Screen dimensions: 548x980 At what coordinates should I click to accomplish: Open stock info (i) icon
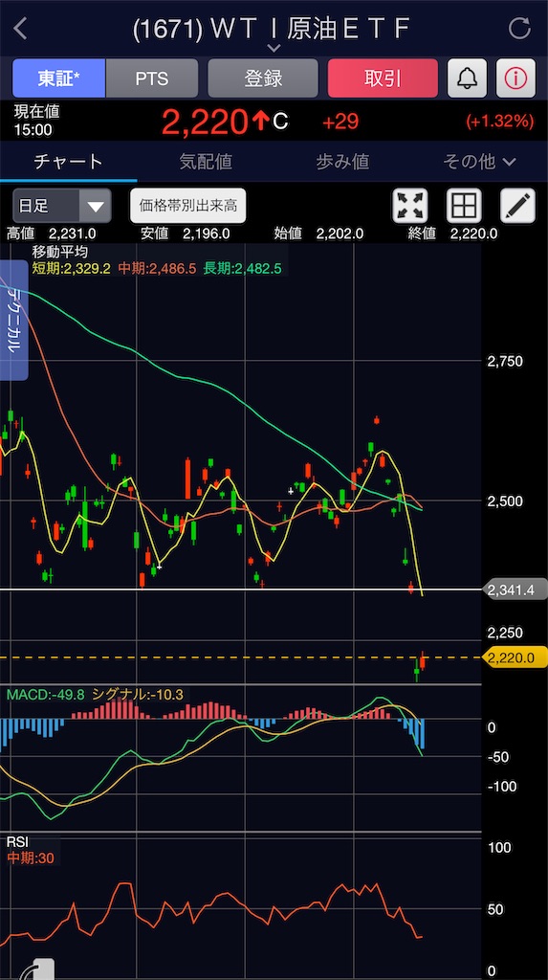click(515, 78)
